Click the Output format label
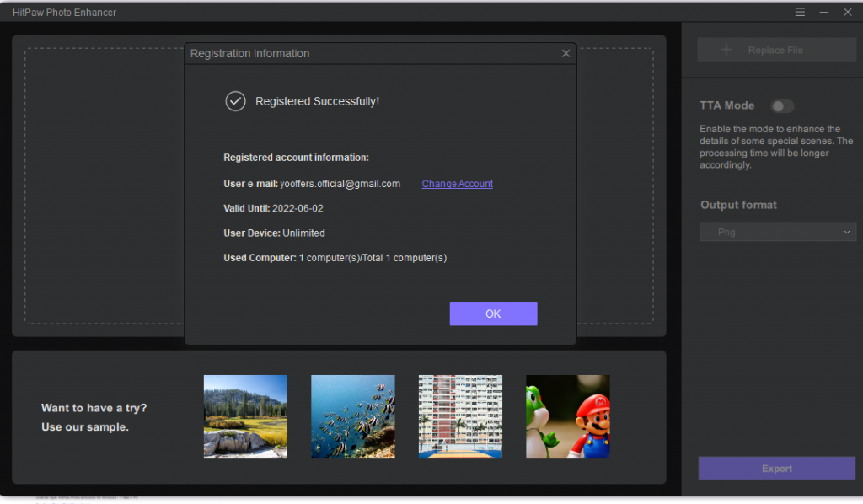 (x=738, y=205)
